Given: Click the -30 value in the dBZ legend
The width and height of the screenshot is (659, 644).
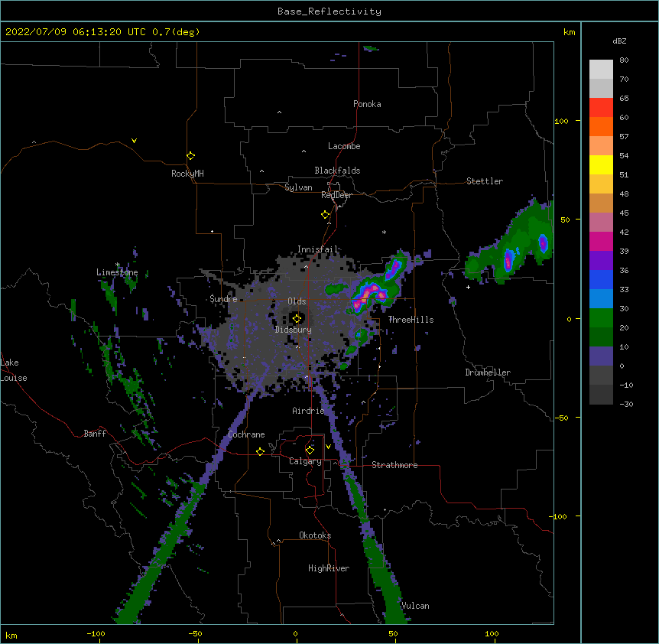Looking at the screenshot, I should click(626, 405).
